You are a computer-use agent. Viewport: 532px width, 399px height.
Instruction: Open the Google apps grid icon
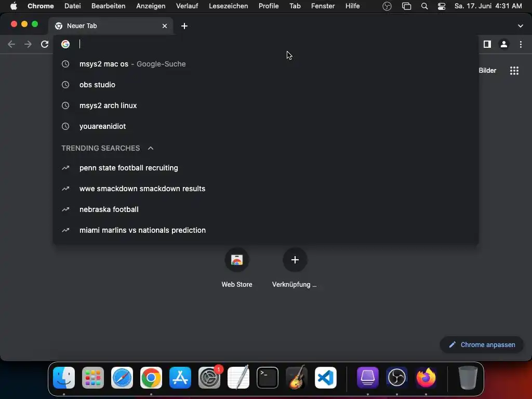click(x=514, y=71)
